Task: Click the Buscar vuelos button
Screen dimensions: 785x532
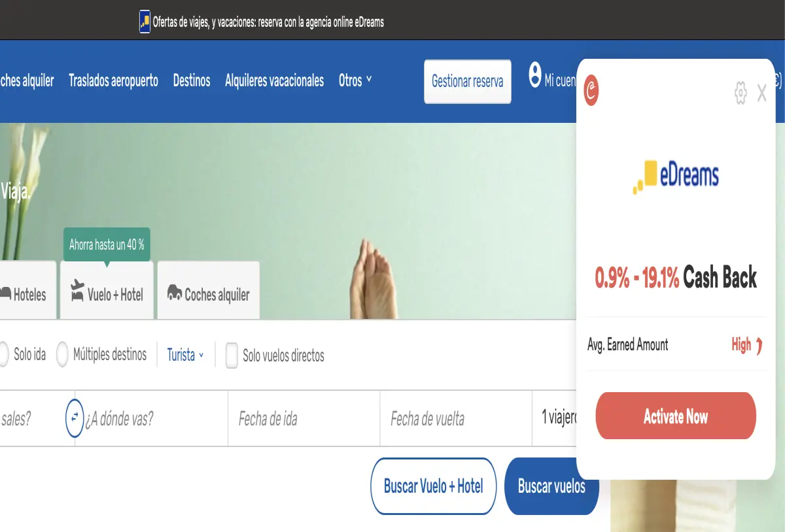Action: point(551,486)
